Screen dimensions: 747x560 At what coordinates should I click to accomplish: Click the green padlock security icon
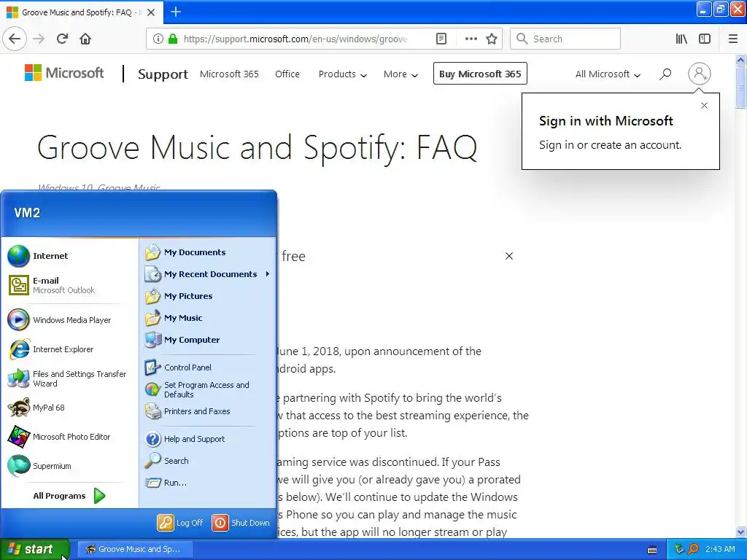[x=173, y=39]
